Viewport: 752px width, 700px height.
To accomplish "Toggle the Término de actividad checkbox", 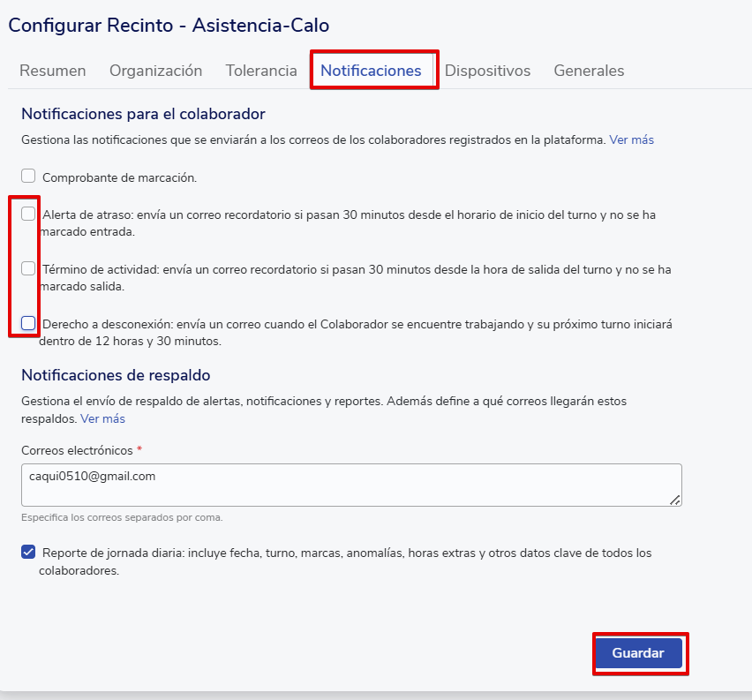I will point(28,268).
